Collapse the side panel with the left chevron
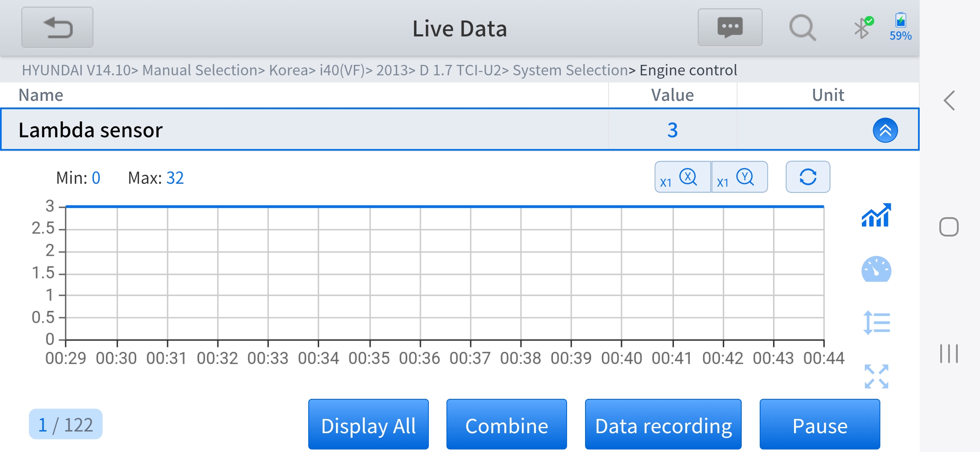The image size is (980, 452). click(x=949, y=100)
